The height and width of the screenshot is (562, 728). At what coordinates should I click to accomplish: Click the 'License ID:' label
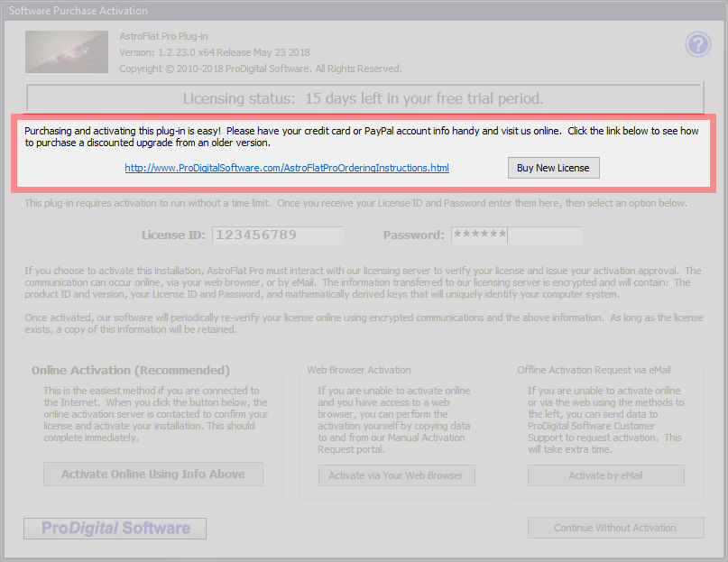click(173, 235)
